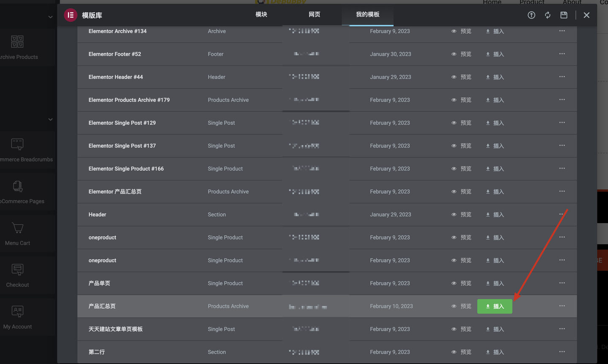Click the download icon for the Header template
Viewport: 608px width, 364px height.
pos(488,215)
